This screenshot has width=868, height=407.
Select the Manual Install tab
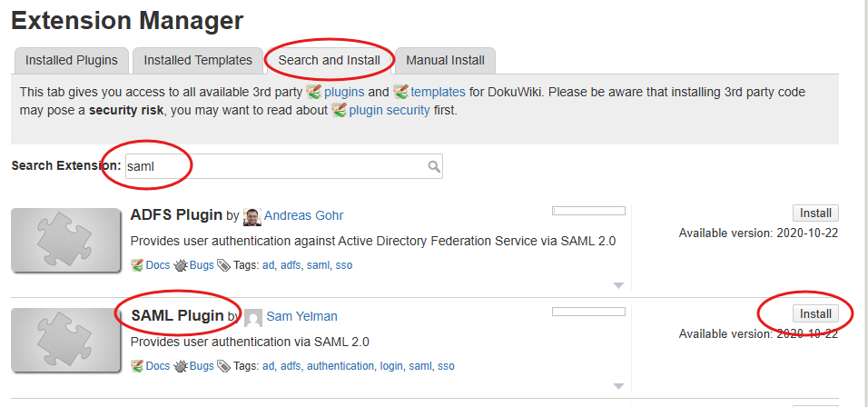tap(445, 61)
